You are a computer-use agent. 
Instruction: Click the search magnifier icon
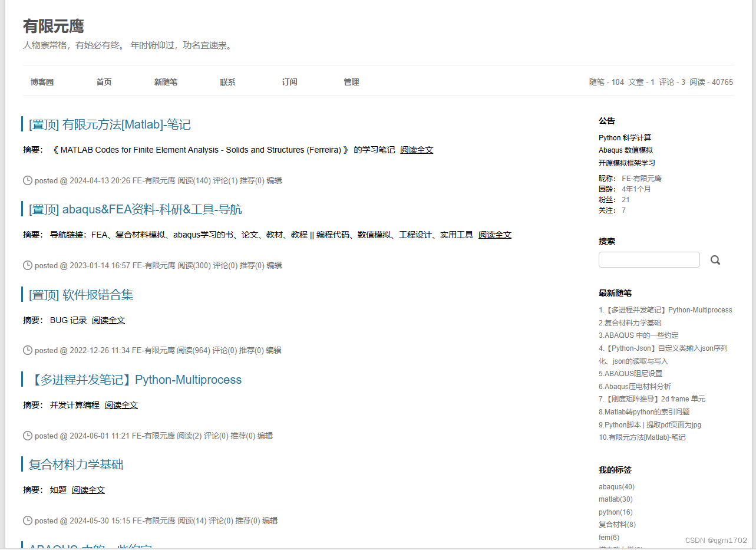pos(715,260)
